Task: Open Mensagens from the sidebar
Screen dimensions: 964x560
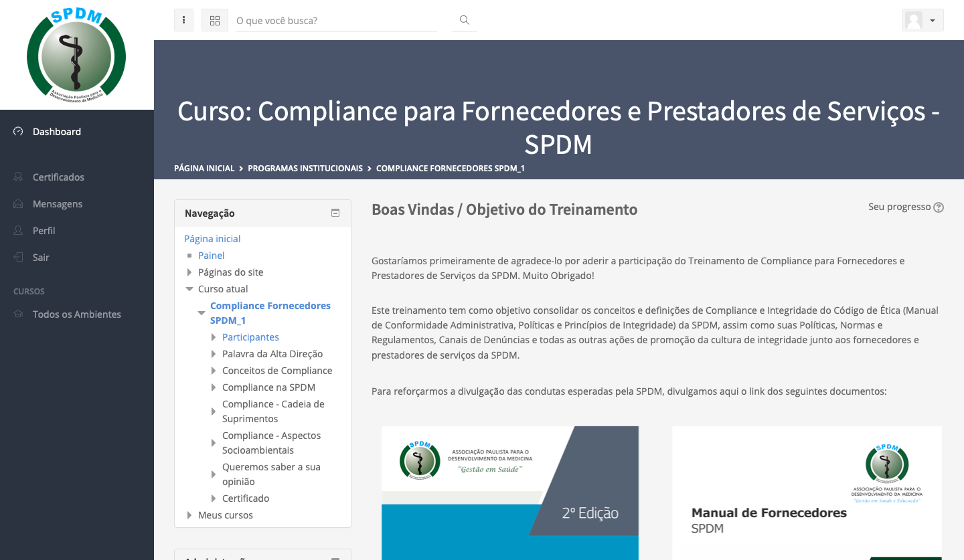Action: pyautogui.click(x=58, y=203)
